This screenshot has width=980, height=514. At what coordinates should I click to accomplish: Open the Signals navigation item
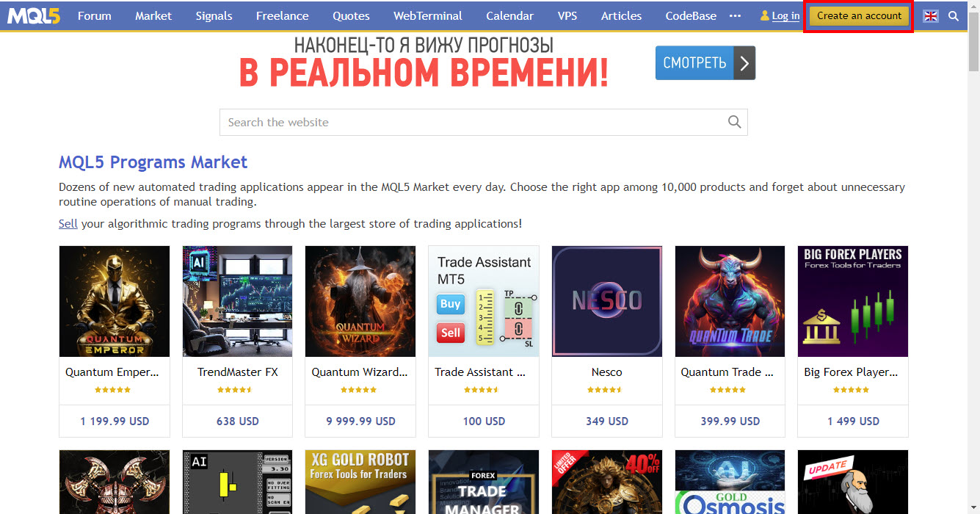[x=214, y=15]
